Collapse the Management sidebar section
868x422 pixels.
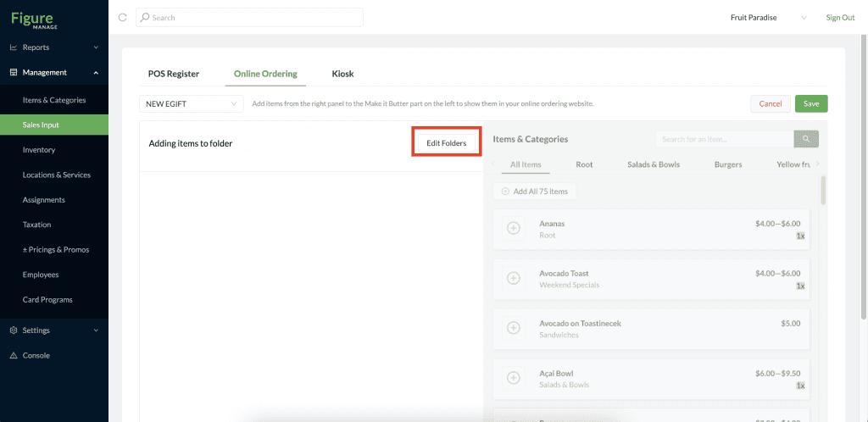[53, 73]
